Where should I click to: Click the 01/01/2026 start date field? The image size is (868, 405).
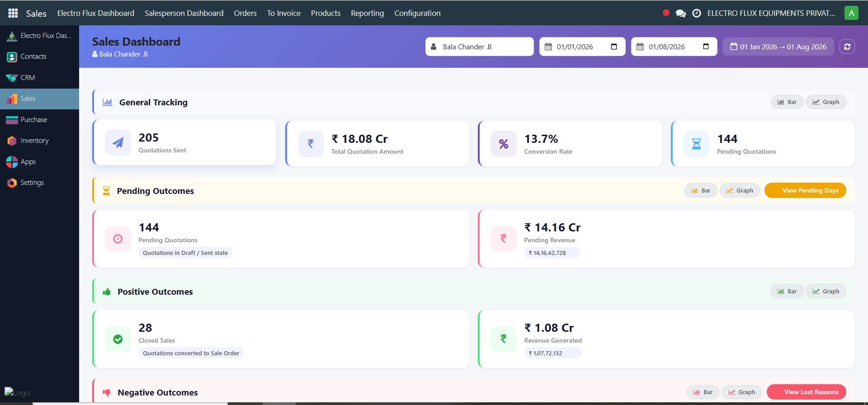(x=582, y=47)
